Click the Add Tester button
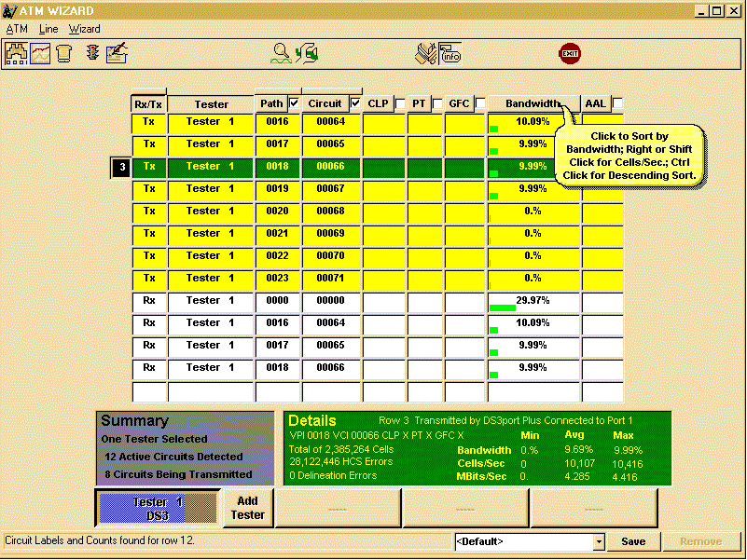This screenshot has height=560, width=747. click(248, 508)
